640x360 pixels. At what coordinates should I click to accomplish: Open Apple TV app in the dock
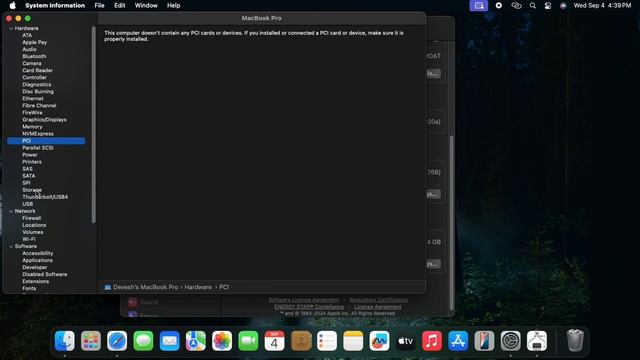click(406, 340)
